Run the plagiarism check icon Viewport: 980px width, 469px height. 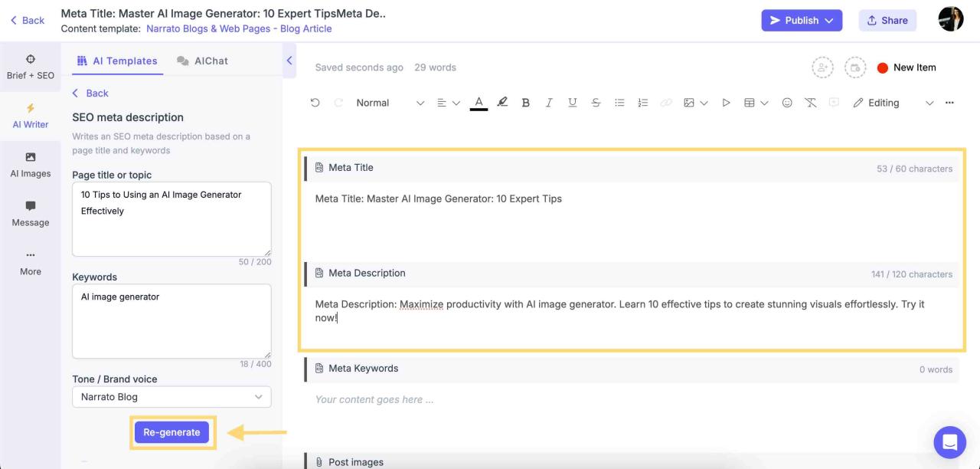pos(811,102)
